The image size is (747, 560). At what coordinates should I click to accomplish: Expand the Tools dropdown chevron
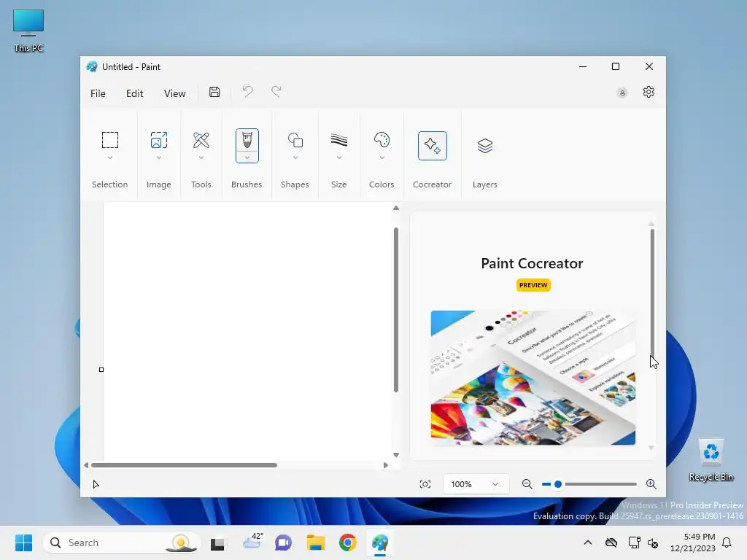pyautogui.click(x=201, y=157)
